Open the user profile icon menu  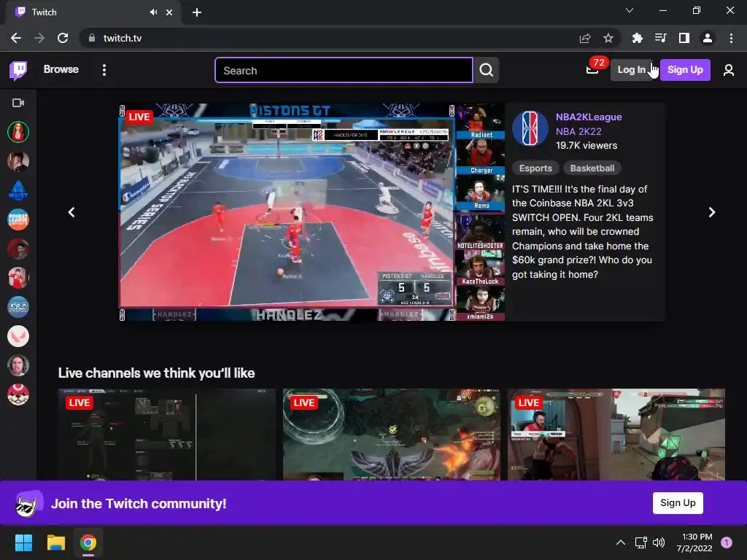click(729, 71)
